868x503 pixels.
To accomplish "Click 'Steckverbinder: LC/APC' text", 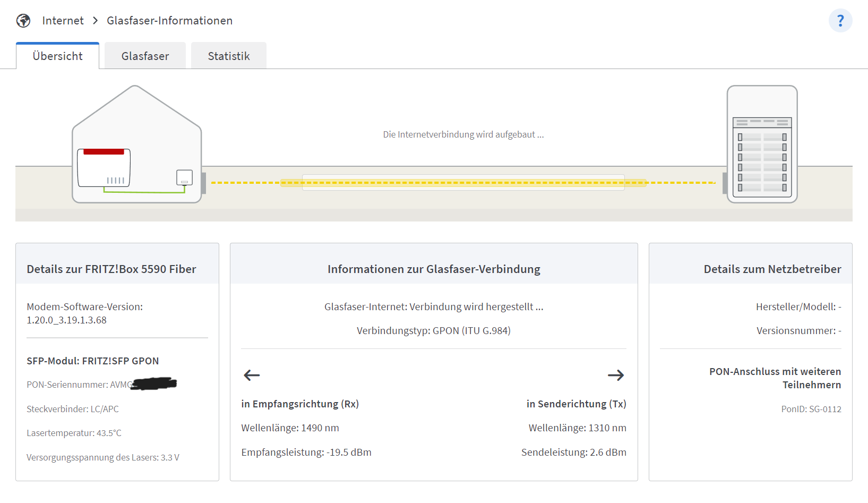I will click(73, 409).
